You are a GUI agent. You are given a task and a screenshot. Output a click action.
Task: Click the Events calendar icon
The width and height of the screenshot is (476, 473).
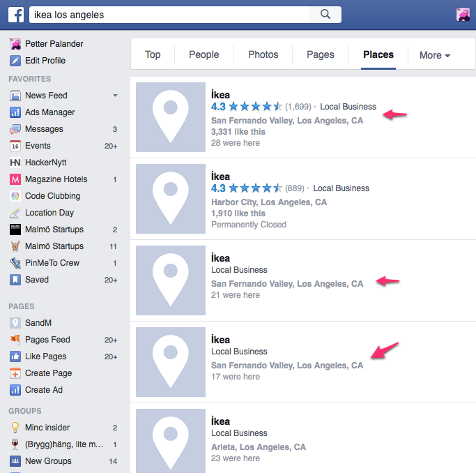tap(15, 146)
